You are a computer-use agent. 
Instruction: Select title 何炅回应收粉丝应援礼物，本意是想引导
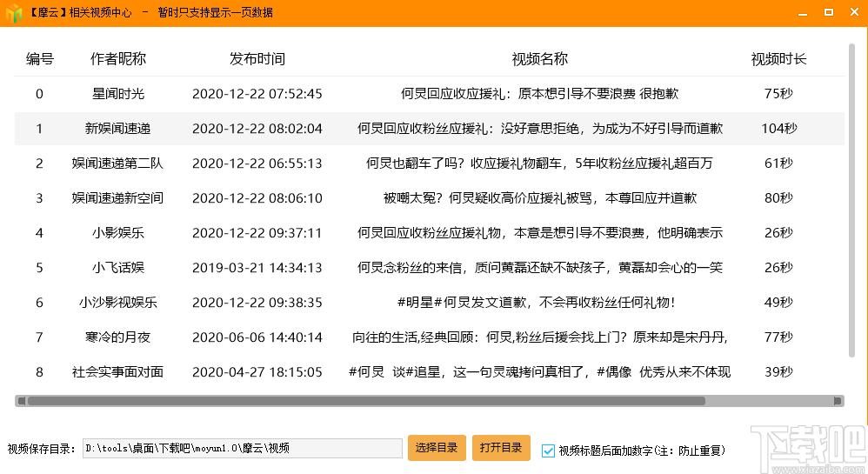click(x=540, y=232)
